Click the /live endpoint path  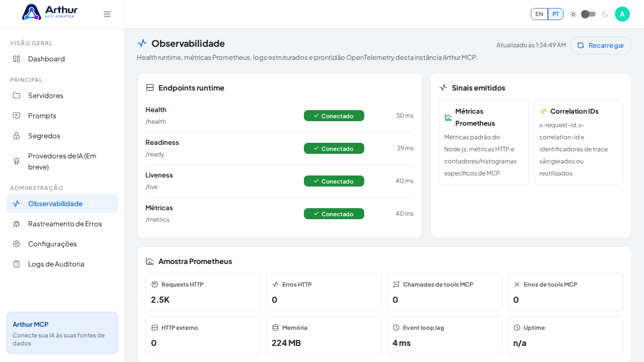coord(151,187)
